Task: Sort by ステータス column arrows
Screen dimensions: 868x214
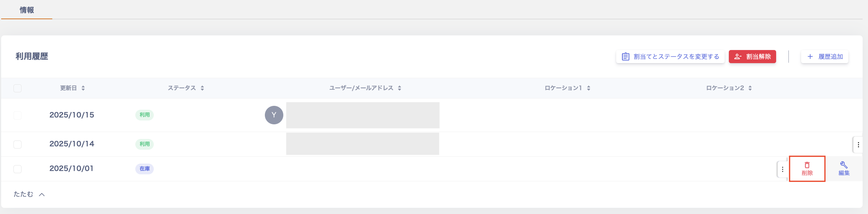Action: (202, 88)
